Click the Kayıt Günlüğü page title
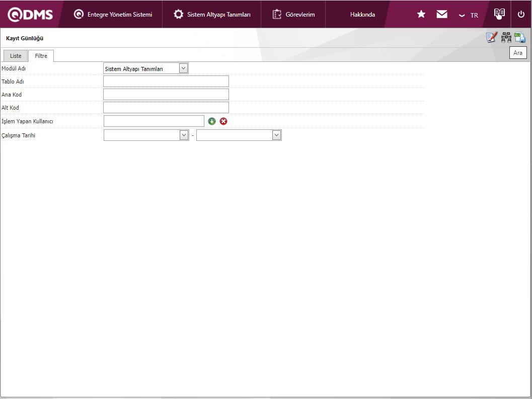 25,38
